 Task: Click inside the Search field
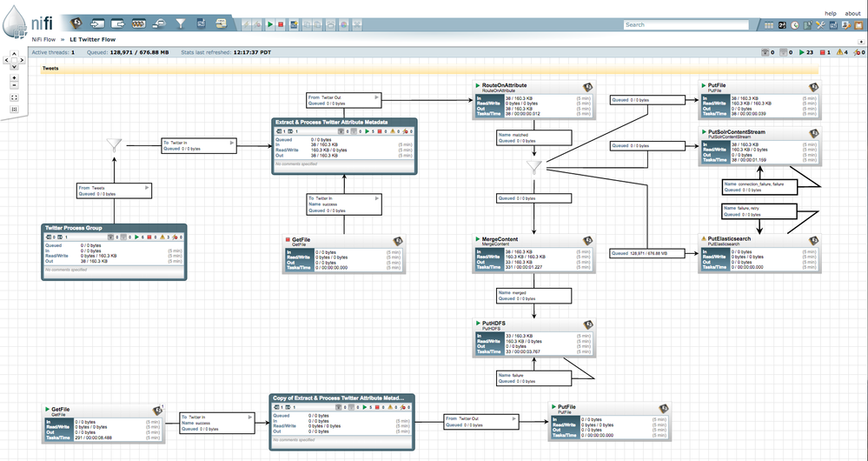(686, 25)
